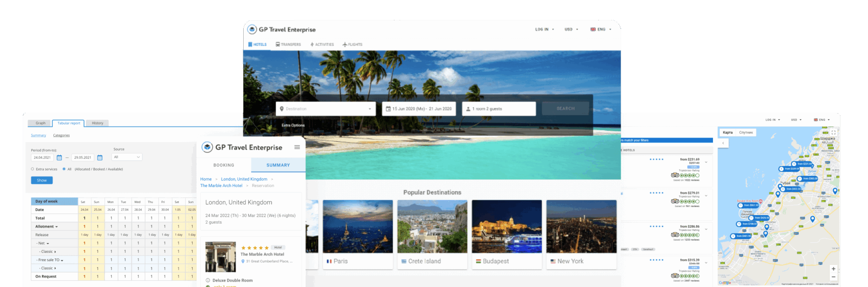Click the person icon in guests field
Image resolution: width=868 pixels, height=287 pixels.
tap(468, 109)
